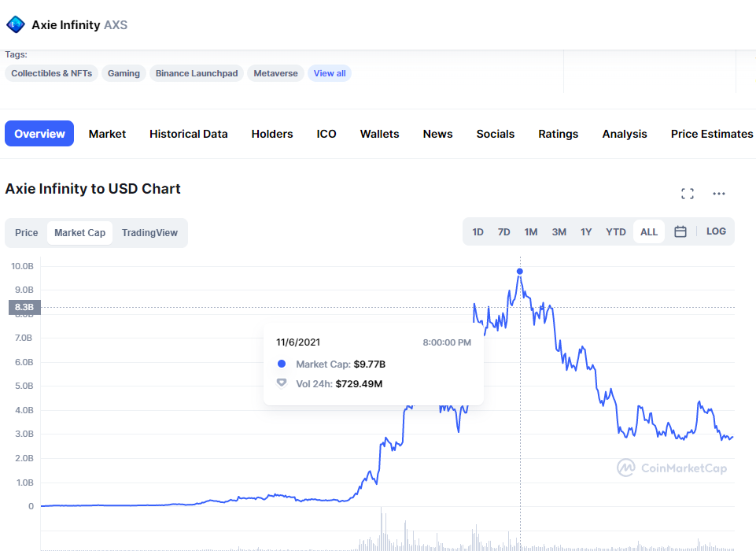Open the three-dot chart options menu
Screen dimensions: 756x551
click(x=719, y=194)
